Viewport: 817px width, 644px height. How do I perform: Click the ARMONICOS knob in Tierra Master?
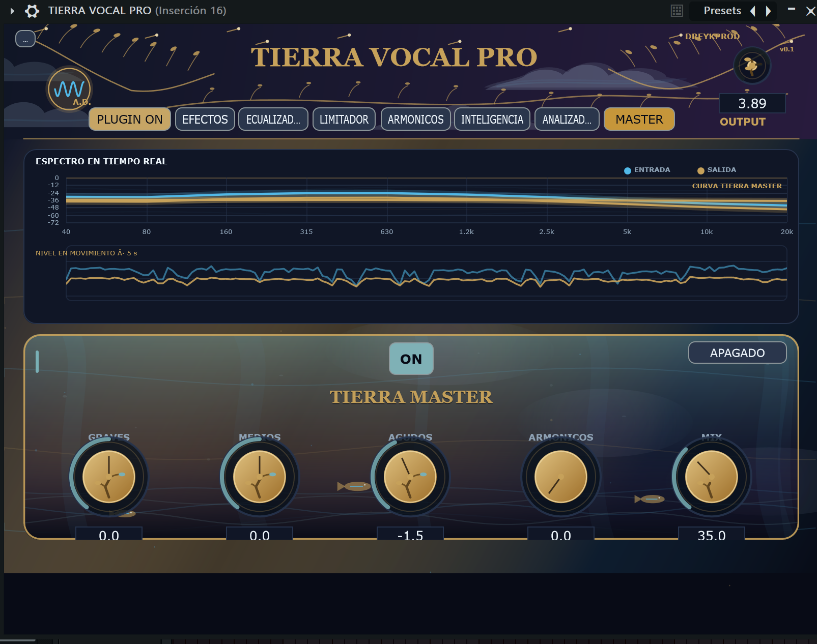pyautogui.click(x=561, y=477)
